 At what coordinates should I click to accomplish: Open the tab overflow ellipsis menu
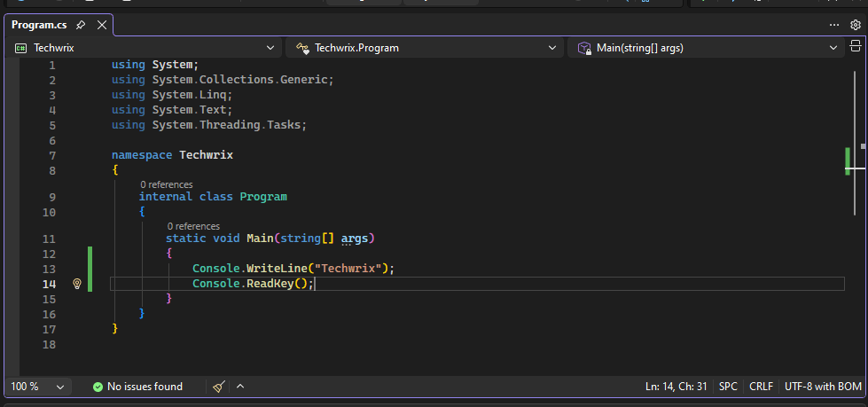coord(834,25)
